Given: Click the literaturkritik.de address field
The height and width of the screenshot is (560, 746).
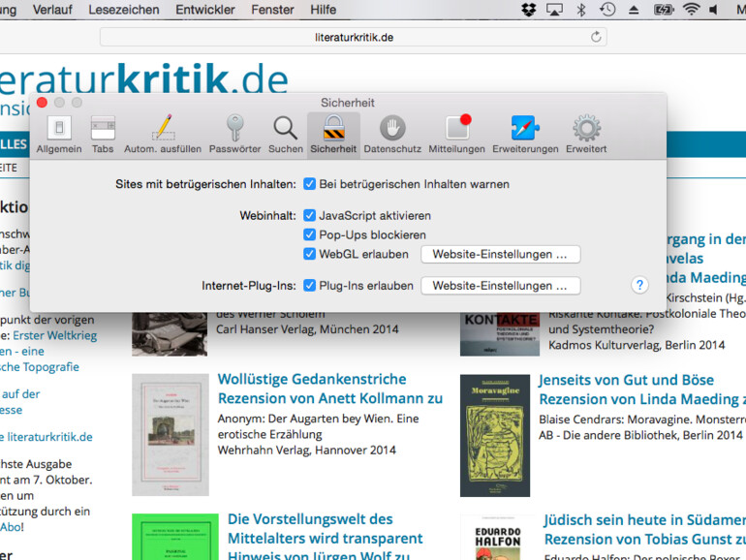Looking at the screenshot, I should click(x=354, y=37).
